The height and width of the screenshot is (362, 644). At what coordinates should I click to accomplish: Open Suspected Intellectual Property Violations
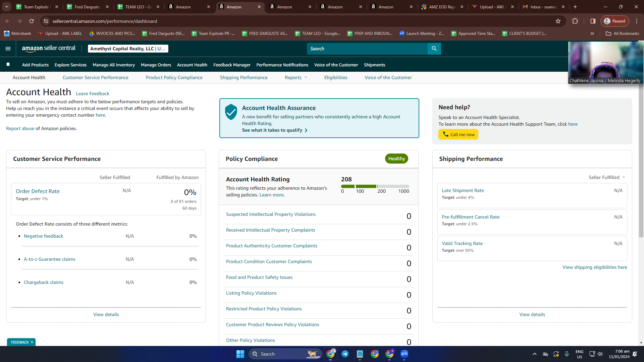(271, 214)
